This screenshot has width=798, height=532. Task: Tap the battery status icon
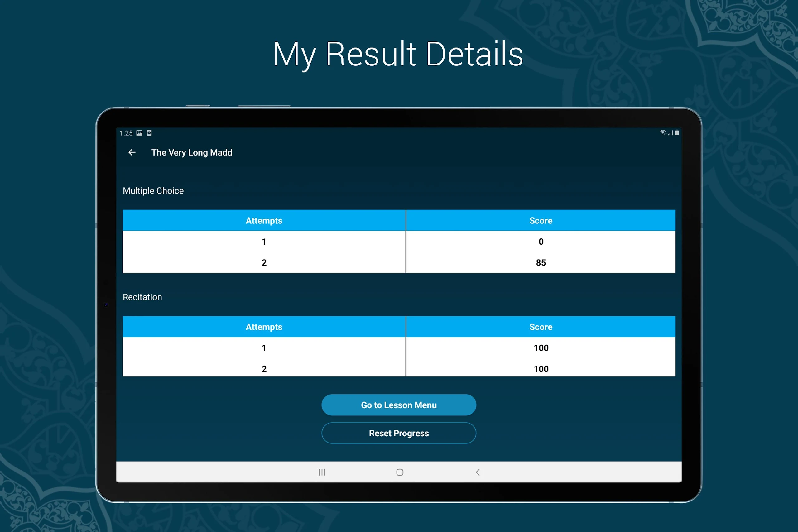point(677,133)
